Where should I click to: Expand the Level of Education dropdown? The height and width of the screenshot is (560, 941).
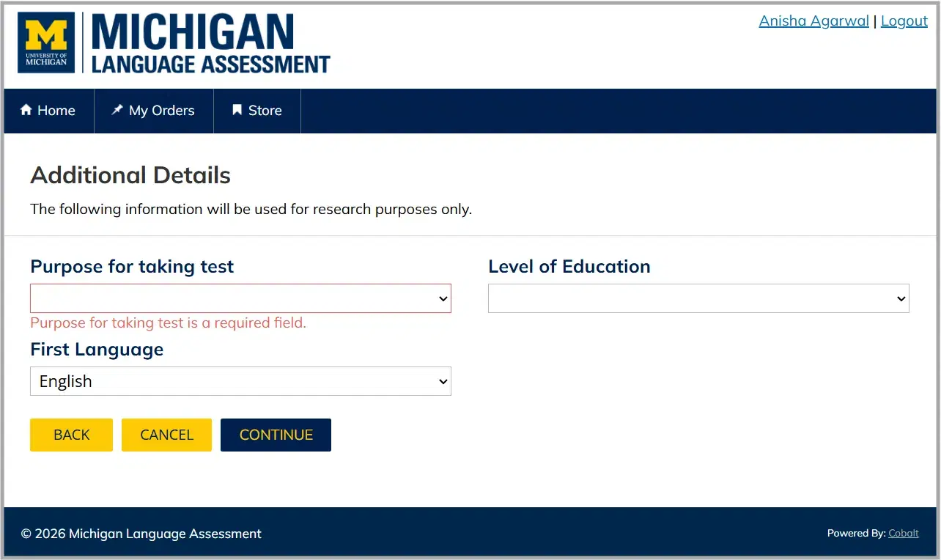point(698,298)
